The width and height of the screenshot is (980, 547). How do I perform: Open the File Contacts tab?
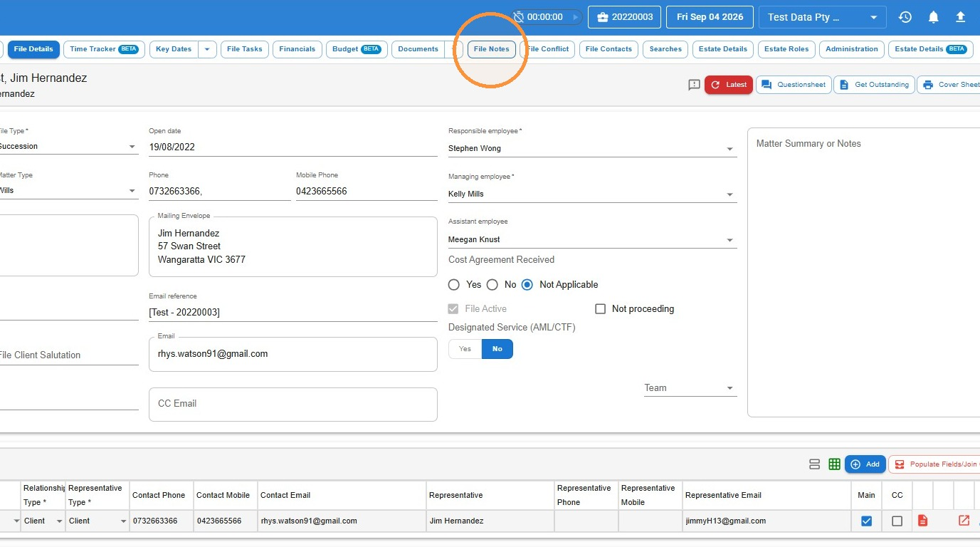[x=608, y=49]
